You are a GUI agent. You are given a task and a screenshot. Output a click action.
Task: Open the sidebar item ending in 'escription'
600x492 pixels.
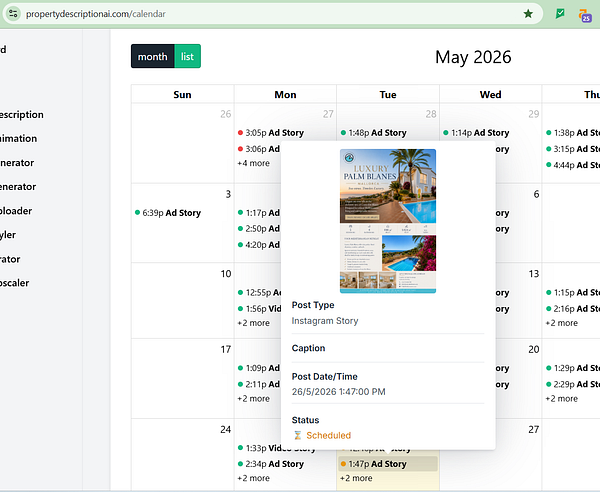(22, 115)
